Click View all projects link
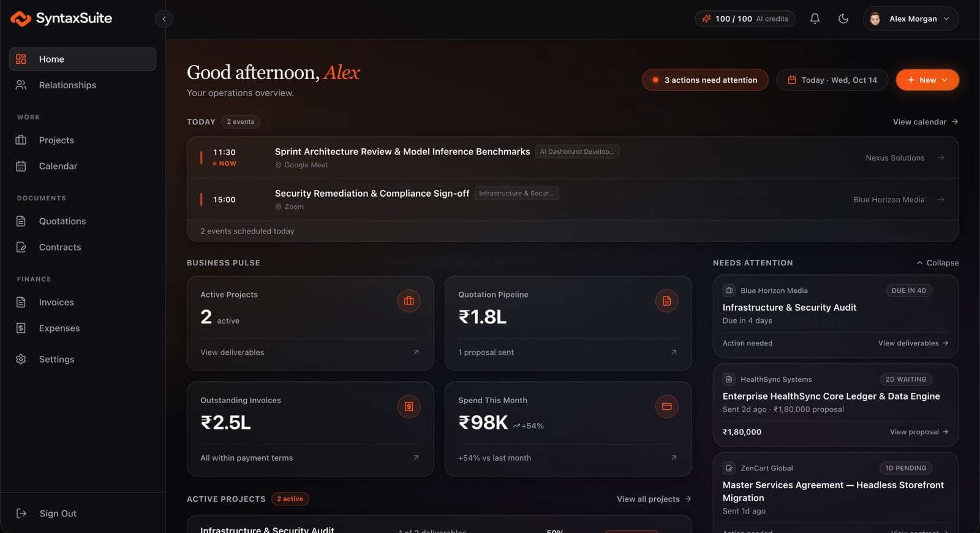The image size is (980, 533). coord(654,499)
